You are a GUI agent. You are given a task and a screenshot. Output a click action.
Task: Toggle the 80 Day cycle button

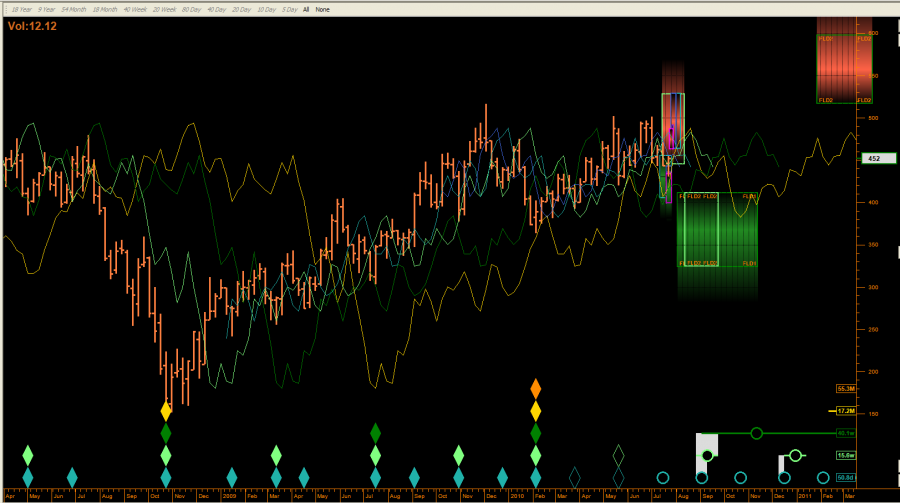point(192,10)
